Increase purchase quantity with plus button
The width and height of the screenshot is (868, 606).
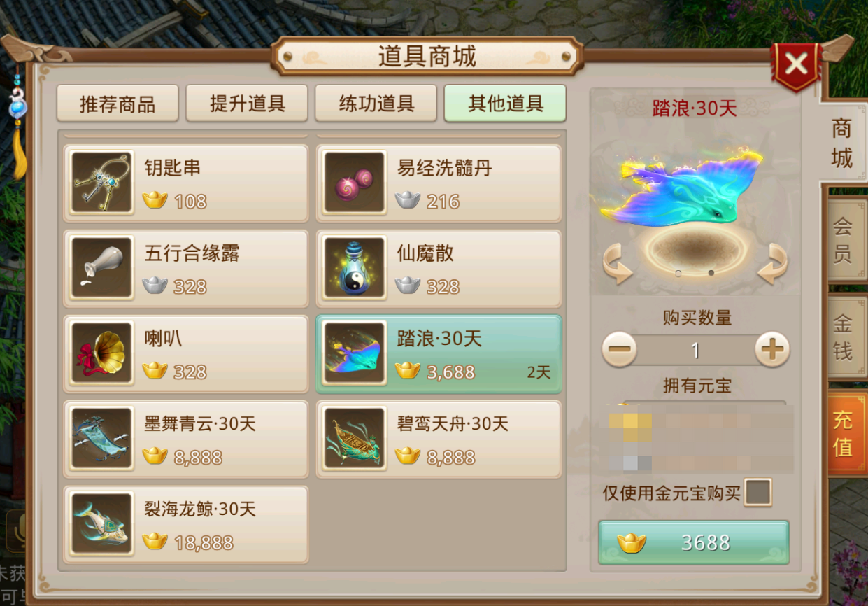click(772, 349)
